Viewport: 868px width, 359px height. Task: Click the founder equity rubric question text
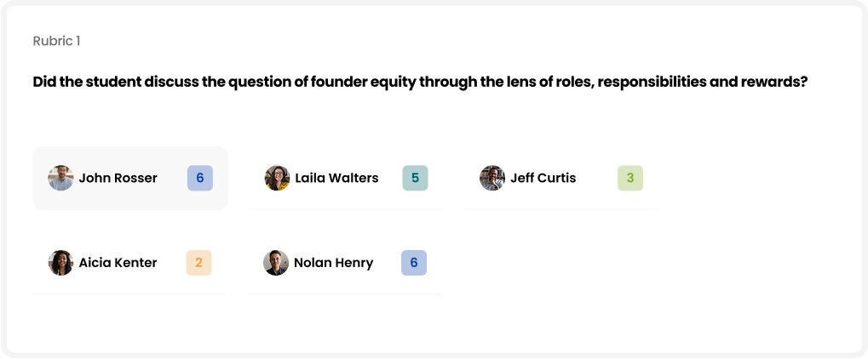click(x=420, y=82)
